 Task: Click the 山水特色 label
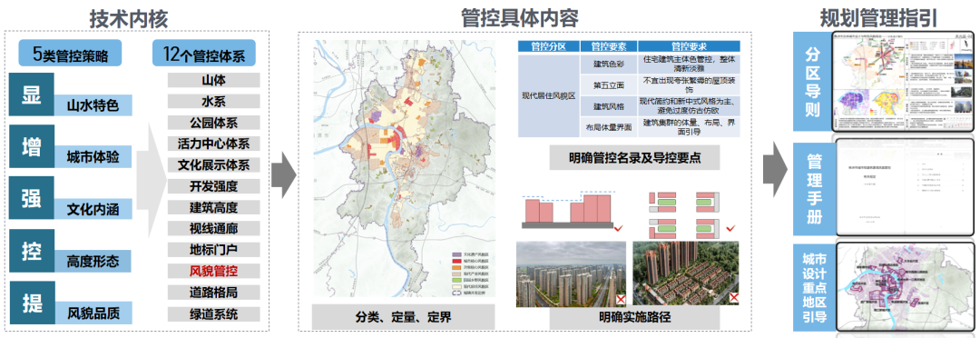pos(93,104)
